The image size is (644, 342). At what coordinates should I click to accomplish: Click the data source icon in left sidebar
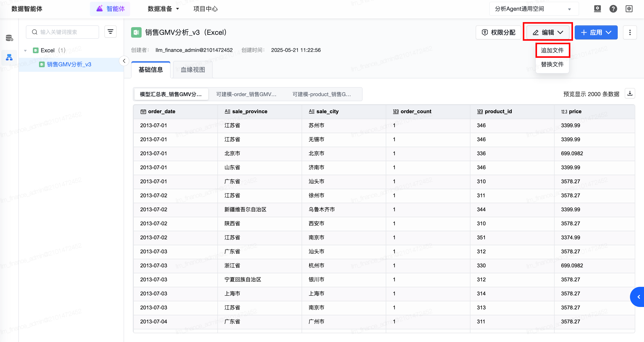(x=9, y=38)
